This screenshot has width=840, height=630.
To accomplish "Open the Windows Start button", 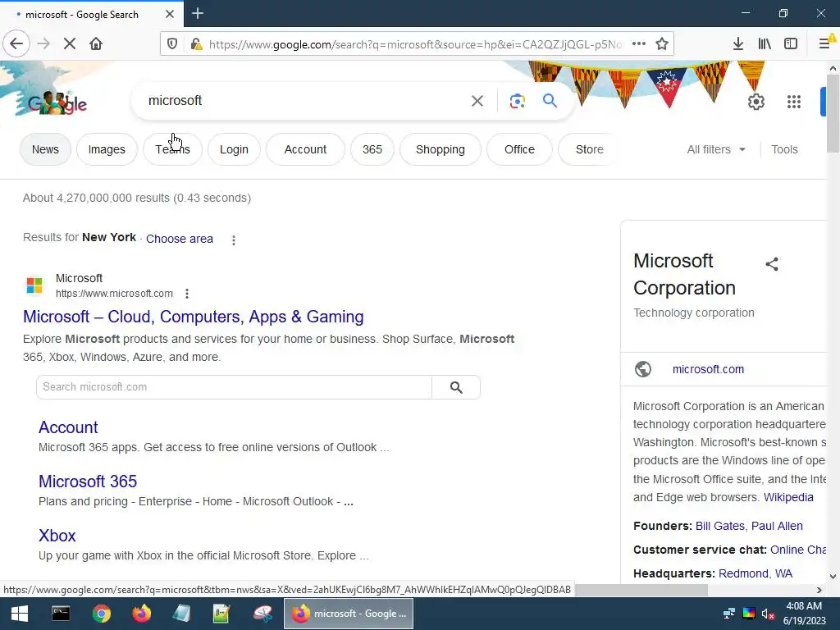I will pos(20,614).
